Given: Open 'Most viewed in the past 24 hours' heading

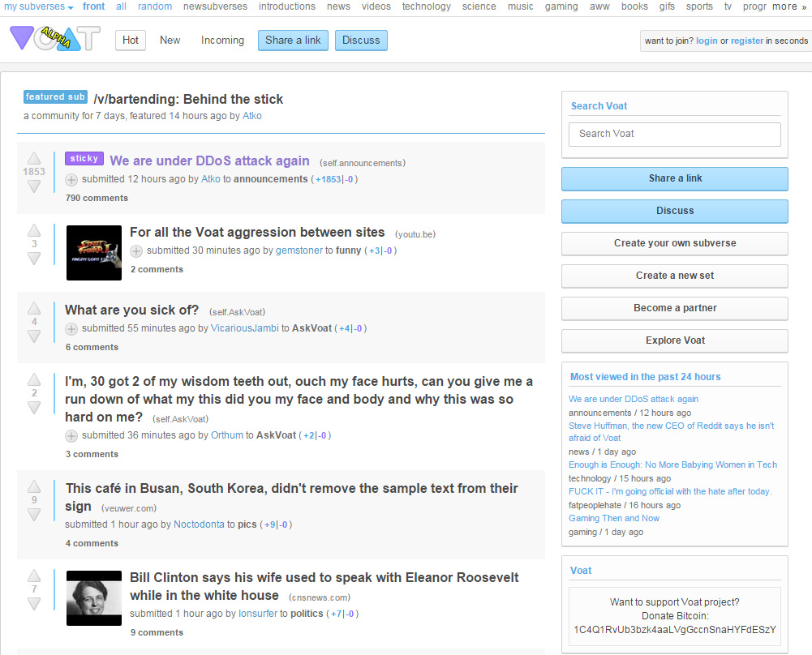Looking at the screenshot, I should pyautogui.click(x=645, y=377).
